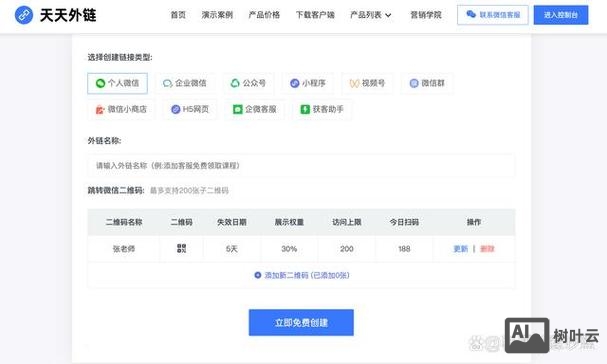Choose the 企微客服 link type
The height and width of the screenshot is (364, 607).
[x=255, y=110]
